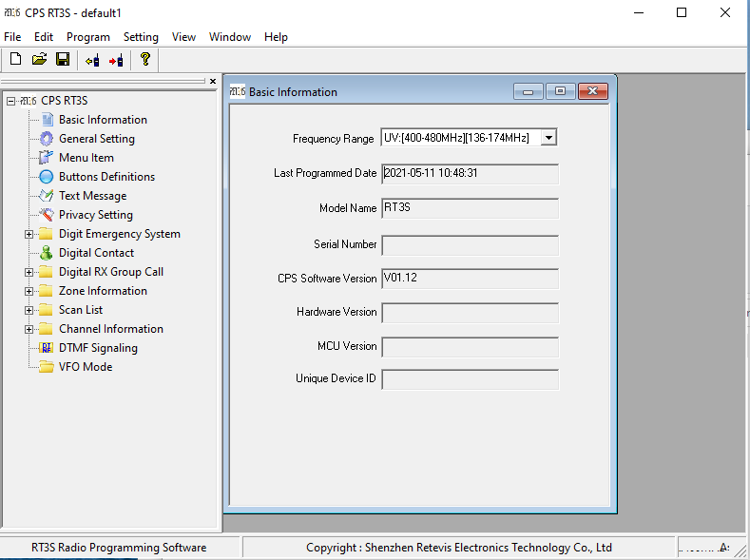
Task: Click the Privacy Setting icon
Action: coord(47,215)
